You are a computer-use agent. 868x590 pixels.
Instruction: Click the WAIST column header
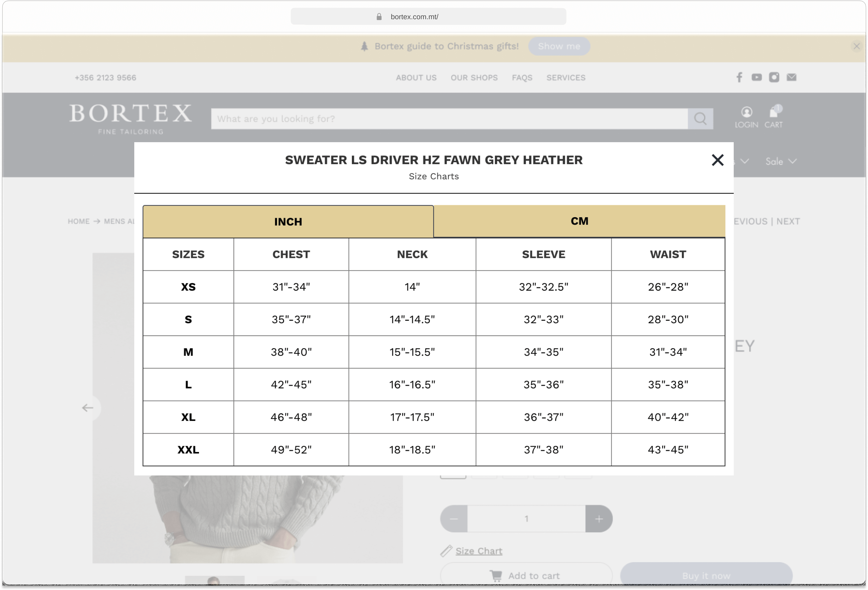tap(668, 254)
